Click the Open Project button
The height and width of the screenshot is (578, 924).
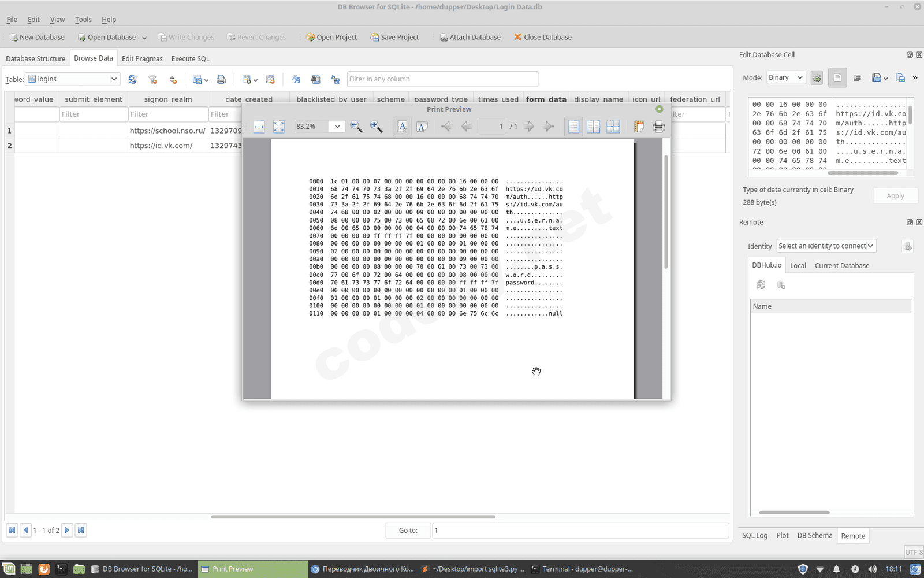point(331,37)
